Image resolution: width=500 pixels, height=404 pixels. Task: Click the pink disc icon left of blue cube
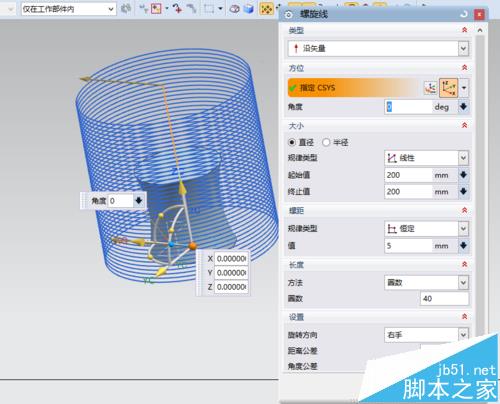pyautogui.click(x=234, y=9)
